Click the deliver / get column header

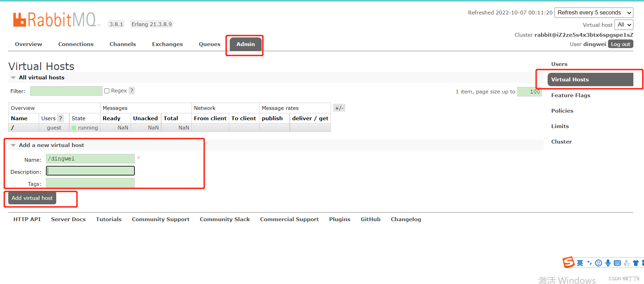click(310, 118)
